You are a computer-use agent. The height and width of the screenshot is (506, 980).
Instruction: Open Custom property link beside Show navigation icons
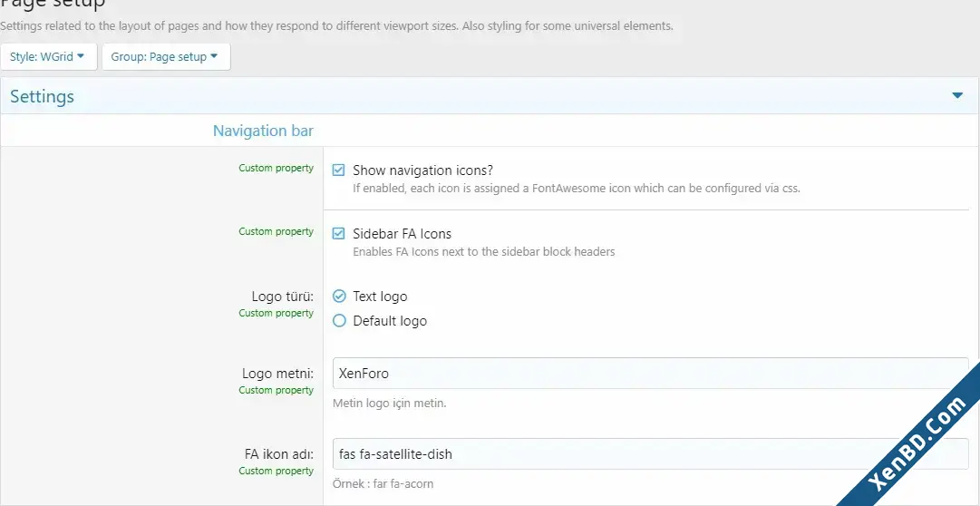[276, 169]
